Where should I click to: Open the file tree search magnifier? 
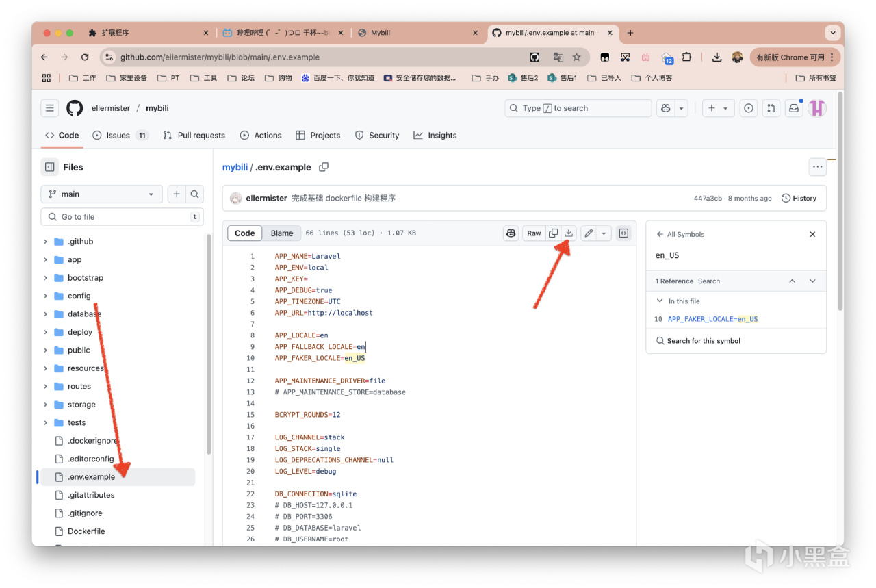pyautogui.click(x=195, y=194)
